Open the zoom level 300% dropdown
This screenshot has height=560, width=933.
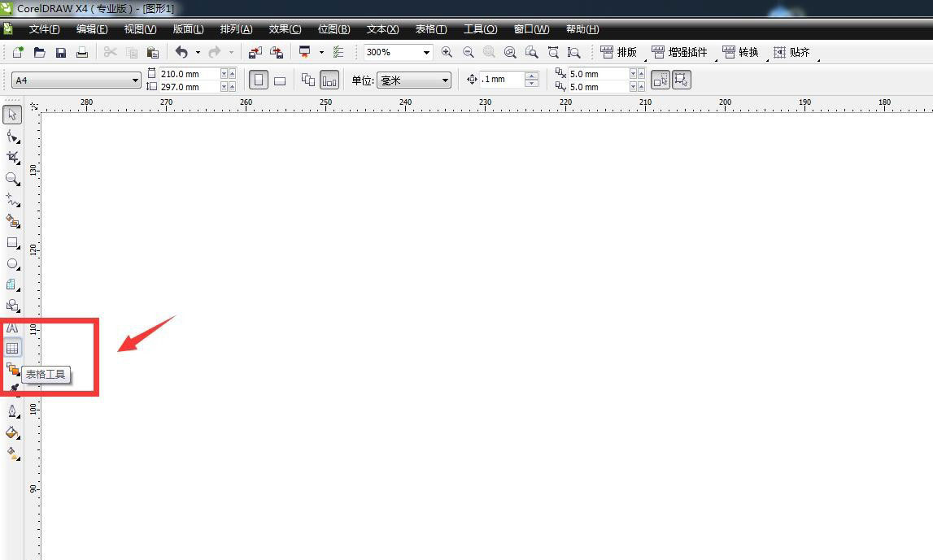click(x=425, y=52)
